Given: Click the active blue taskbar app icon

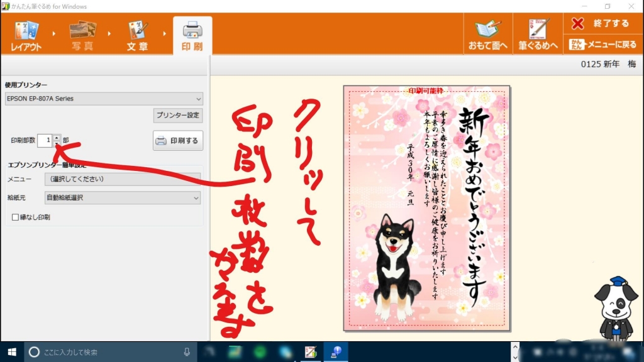Looking at the screenshot, I should coord(336,352).
